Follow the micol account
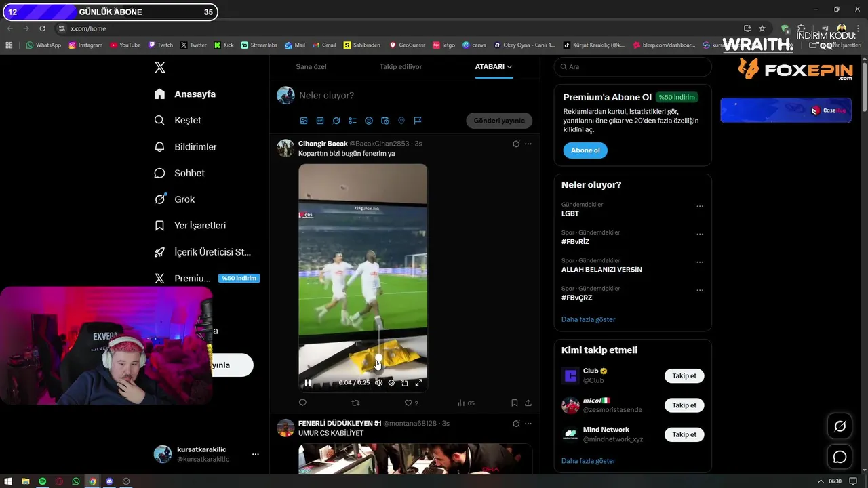868x488 pixels. click(684, 405)
